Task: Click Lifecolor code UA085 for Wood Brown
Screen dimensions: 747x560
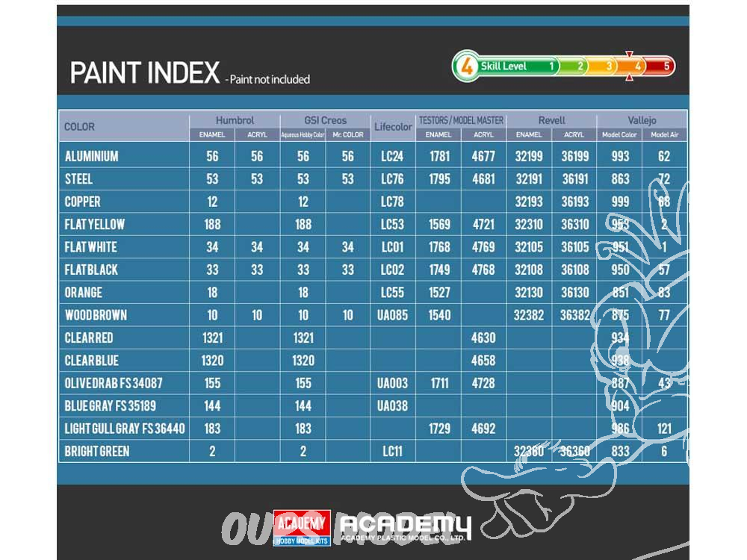Action: coord(393,315)
